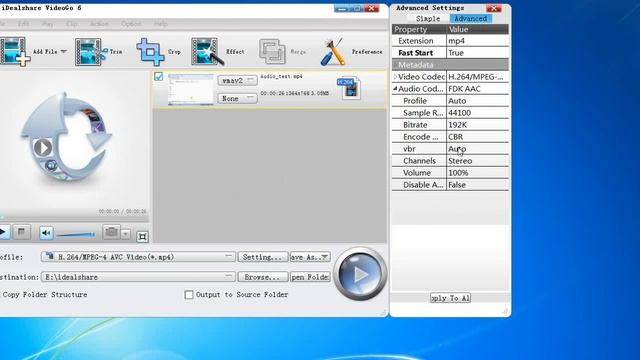
Task: Expand the Video Codec property group
Action: click(395, 77)
